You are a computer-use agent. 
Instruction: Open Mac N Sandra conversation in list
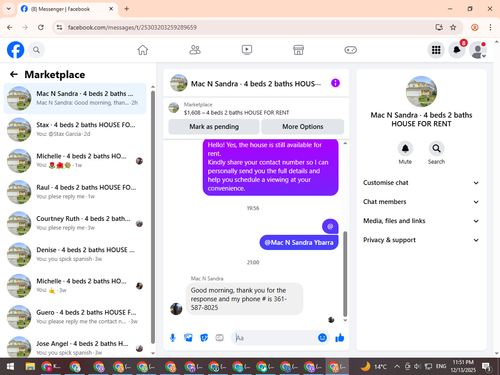tap(75, 98)
